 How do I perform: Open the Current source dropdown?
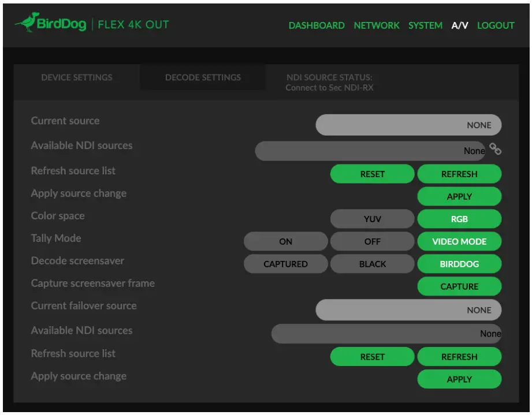[x=408, y=125]
